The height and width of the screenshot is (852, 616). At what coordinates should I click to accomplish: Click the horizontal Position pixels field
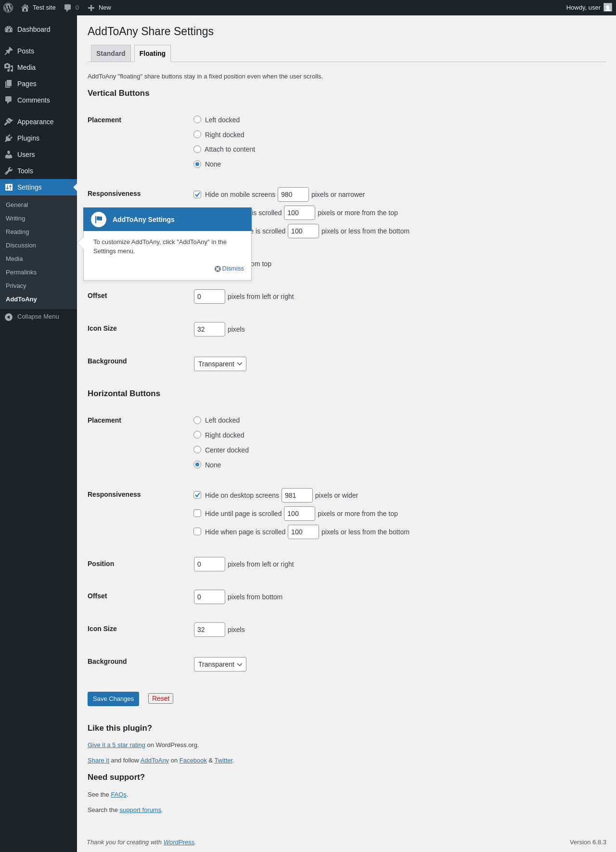coord(209,564)
